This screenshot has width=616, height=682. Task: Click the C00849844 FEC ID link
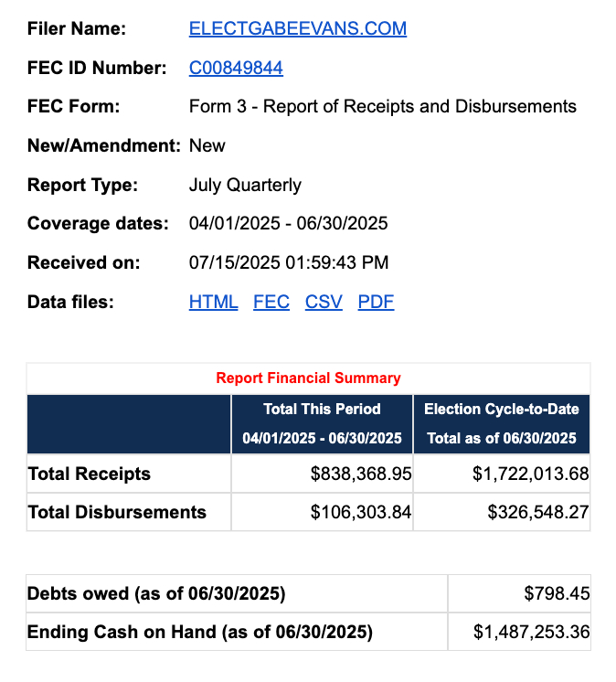point(236,68)
